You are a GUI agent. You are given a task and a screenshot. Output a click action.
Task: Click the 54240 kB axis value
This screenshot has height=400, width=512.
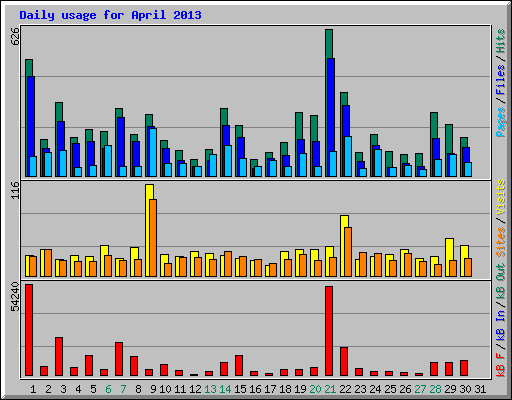(x=15, y=297)
